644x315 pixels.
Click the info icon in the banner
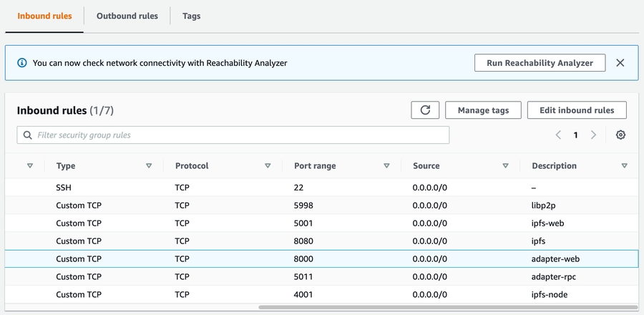(x=22, y=63)
